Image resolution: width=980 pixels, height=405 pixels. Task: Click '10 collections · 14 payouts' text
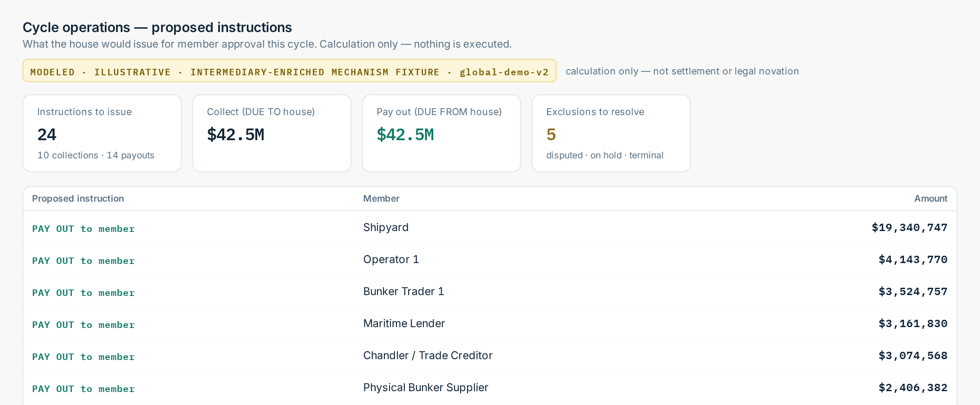tap(96, 155)
